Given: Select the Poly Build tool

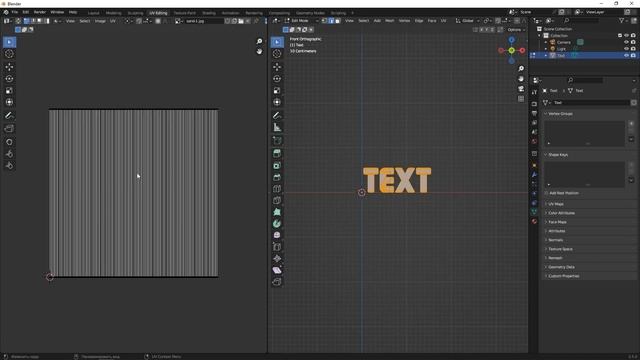Looking at the screenshot, I should [x=277, y=212].
